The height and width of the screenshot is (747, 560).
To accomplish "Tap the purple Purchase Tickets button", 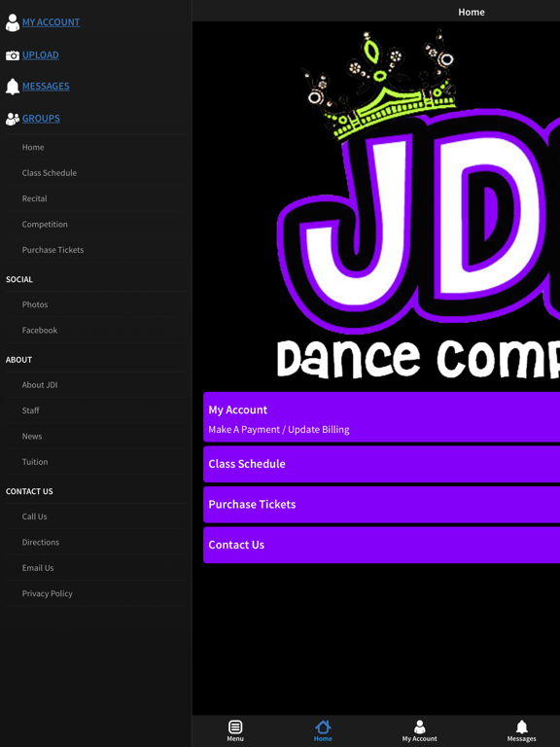I will point(381,505).
